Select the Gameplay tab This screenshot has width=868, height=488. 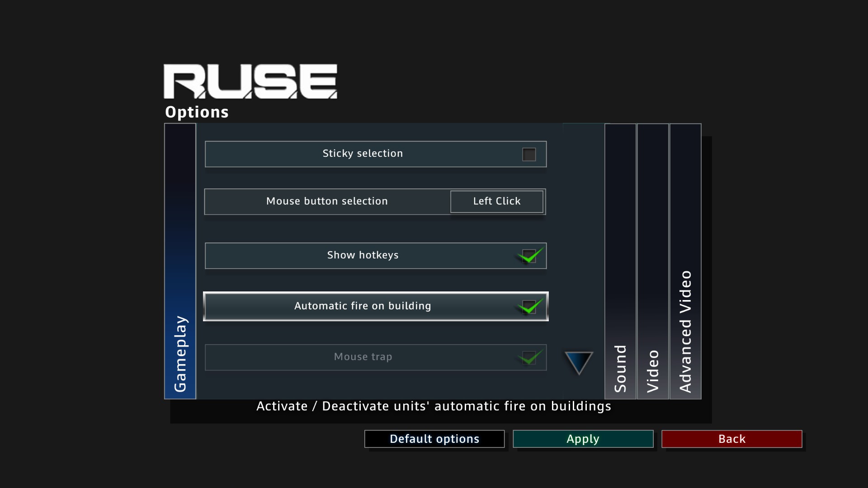point(180,261)
